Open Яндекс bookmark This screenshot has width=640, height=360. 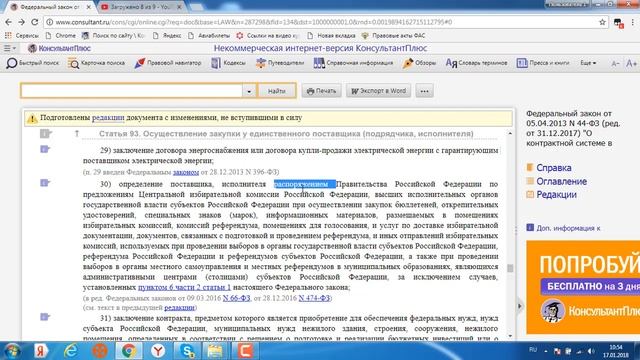pos(167,36)
